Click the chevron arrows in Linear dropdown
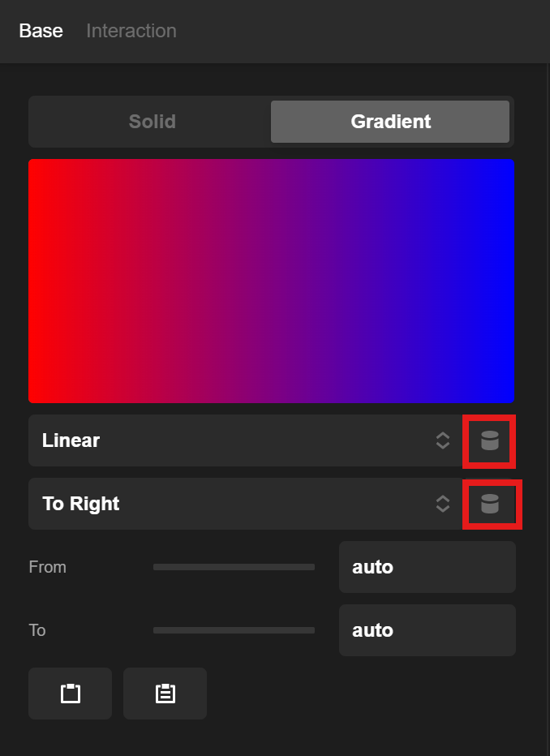The width and height of the screenshot is (550, 756). [x=442, y=440]
